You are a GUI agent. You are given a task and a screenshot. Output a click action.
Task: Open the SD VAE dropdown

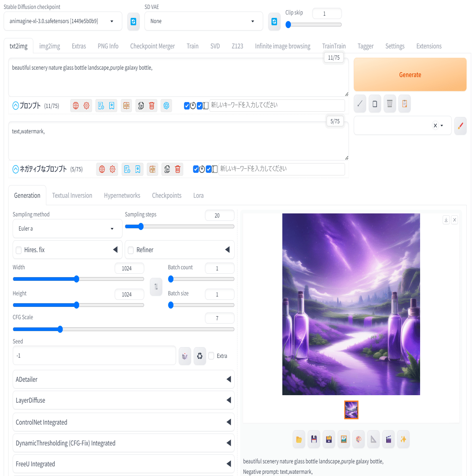point(204,21)
